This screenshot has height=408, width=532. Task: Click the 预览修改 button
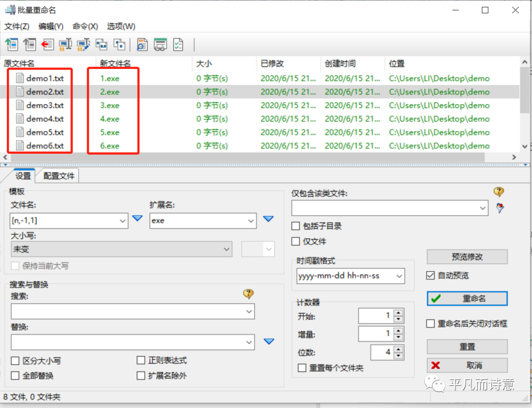467,257
